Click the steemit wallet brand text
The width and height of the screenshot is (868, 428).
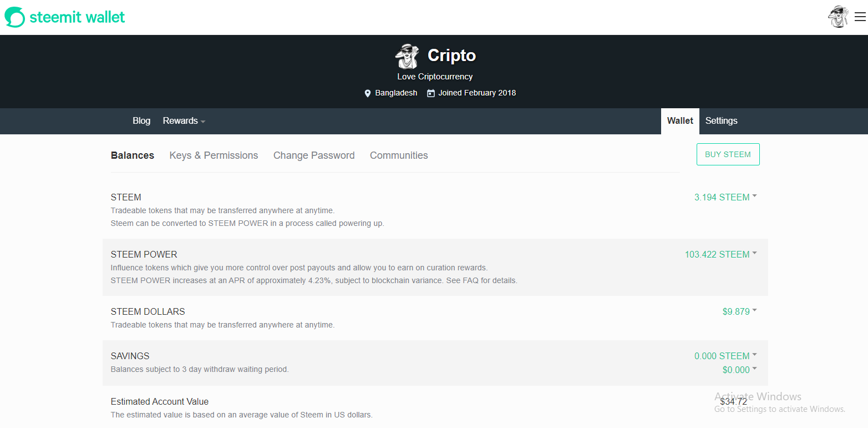pos(77,17)
